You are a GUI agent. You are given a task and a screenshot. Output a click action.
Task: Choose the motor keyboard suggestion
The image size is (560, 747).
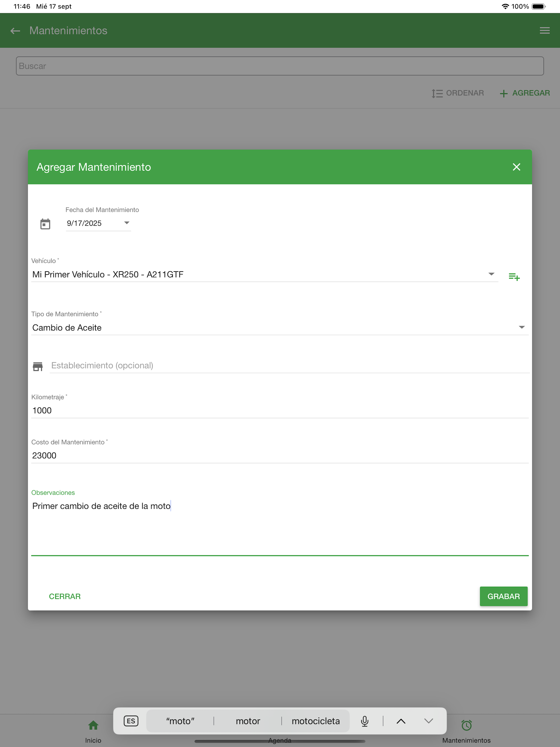click(247, 721)
